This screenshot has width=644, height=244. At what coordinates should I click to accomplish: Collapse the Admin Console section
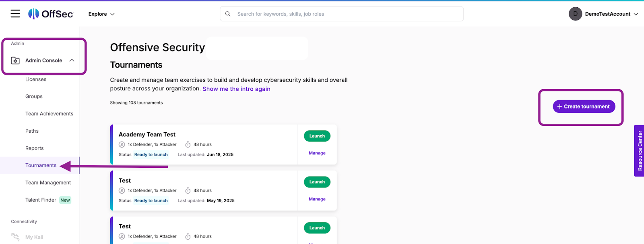pyautogui.click(x=72, y=60)
